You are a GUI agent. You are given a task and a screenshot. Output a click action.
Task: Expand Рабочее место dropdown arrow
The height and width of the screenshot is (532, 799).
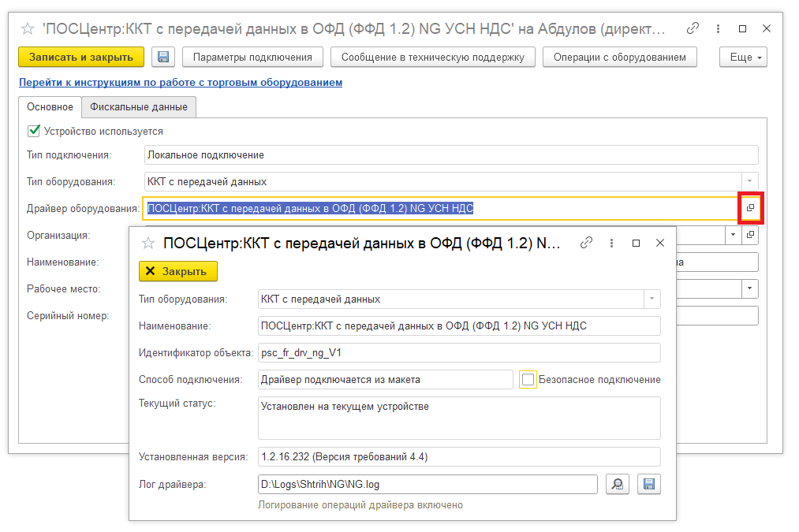[749, 288]
